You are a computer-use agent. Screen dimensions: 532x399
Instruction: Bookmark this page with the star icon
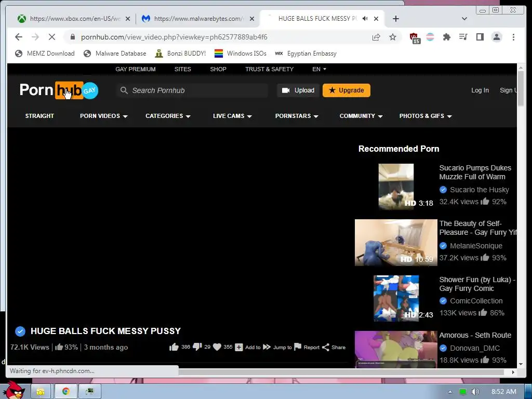393,37
